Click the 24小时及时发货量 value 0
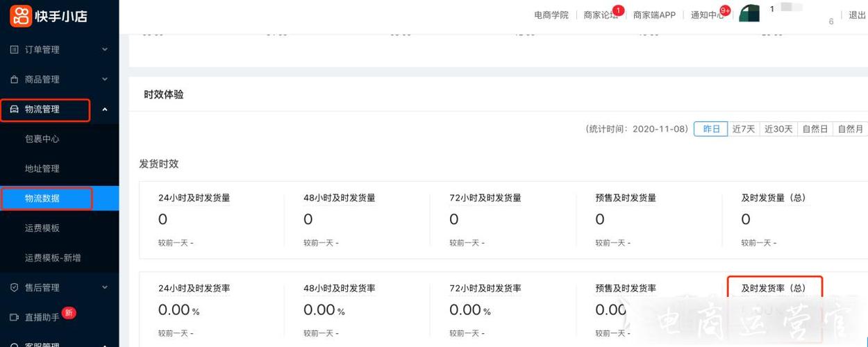The height and width of the screenshot is (347, 868). coord(162,219)
